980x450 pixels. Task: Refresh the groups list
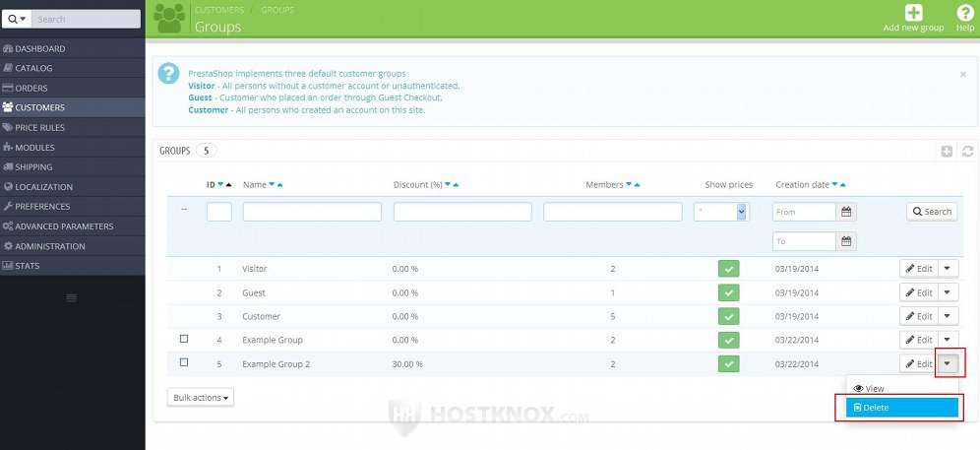967,151
